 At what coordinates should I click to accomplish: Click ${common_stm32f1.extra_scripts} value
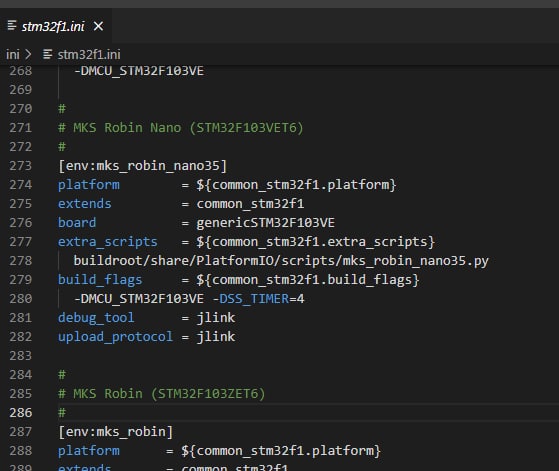coord(316,242)
